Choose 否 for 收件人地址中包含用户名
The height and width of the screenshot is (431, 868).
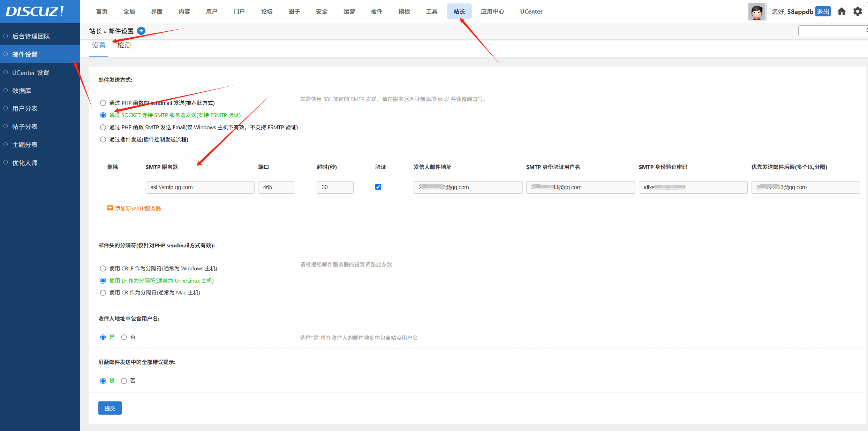[124, 337]
